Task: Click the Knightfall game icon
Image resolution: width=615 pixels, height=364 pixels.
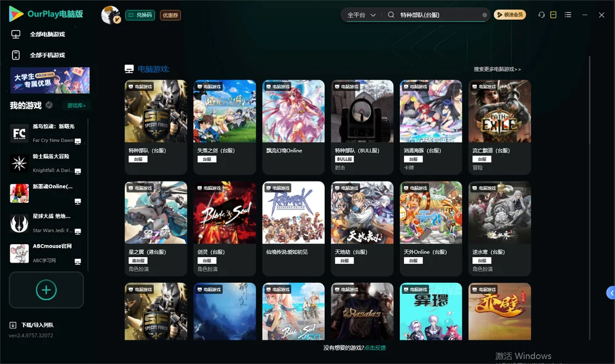Action: [19, 163]
